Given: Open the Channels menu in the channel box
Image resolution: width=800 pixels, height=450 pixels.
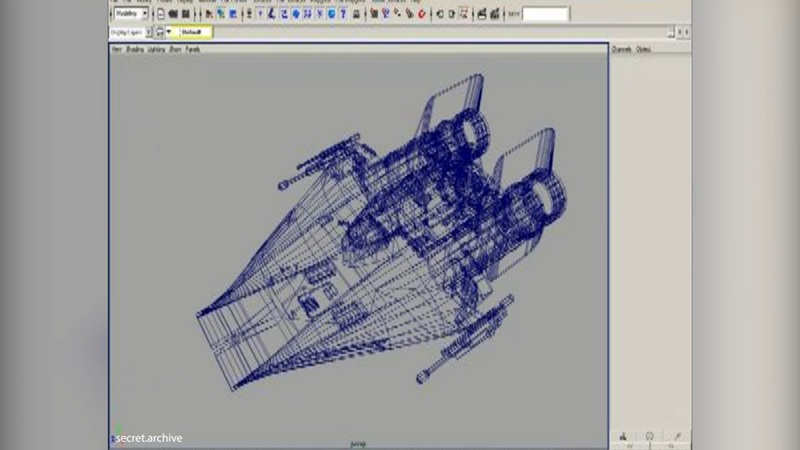Looking at the screenshot, I should coord(621,49).
